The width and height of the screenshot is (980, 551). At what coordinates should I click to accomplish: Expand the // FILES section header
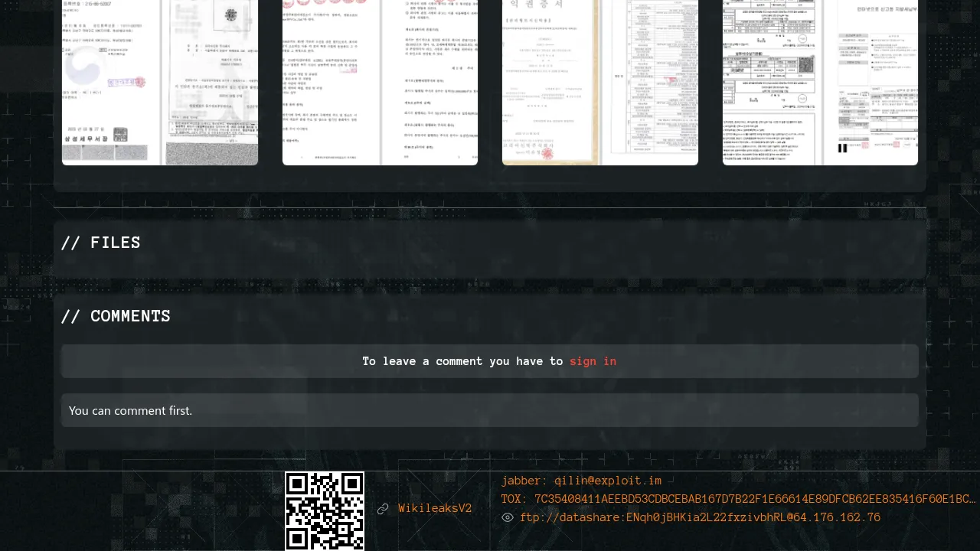[x=101, y=243]
